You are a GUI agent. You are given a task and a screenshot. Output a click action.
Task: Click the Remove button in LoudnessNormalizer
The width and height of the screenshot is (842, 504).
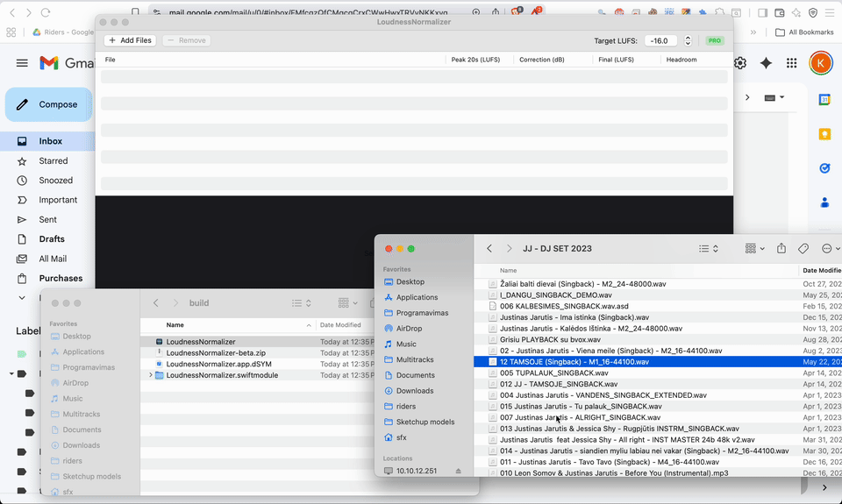[186, 40]
